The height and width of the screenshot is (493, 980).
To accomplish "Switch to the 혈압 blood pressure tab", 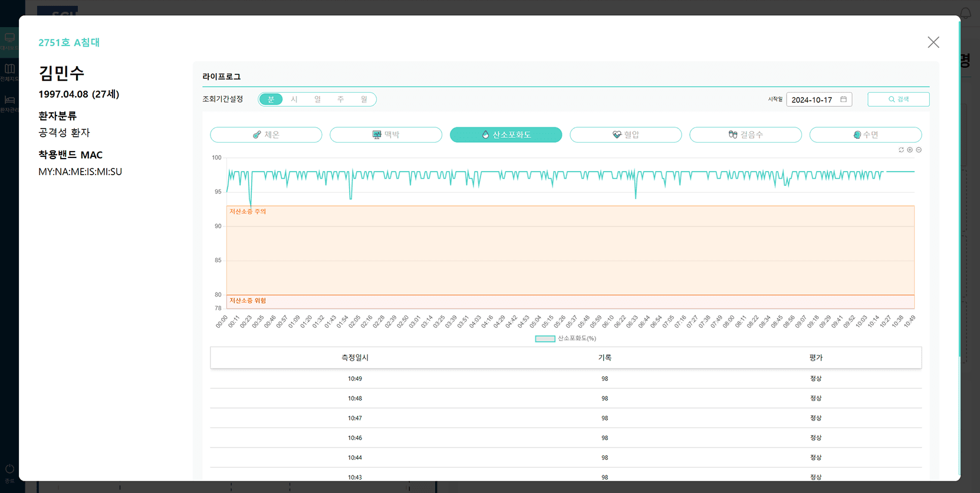I will tap(626, 135).
